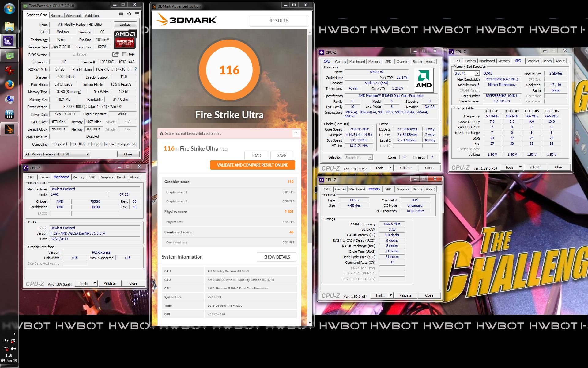Click the Close button in GPU-Z

[x=128, y=154]
